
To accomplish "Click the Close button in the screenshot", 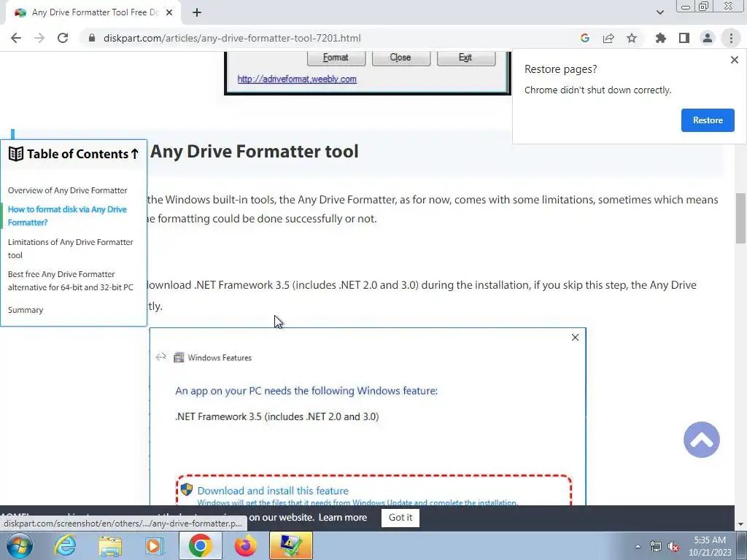I will pos(400,58).
